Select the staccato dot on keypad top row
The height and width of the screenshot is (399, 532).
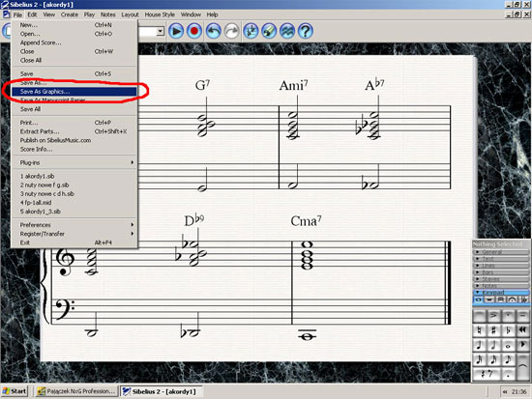pos(508,316)
